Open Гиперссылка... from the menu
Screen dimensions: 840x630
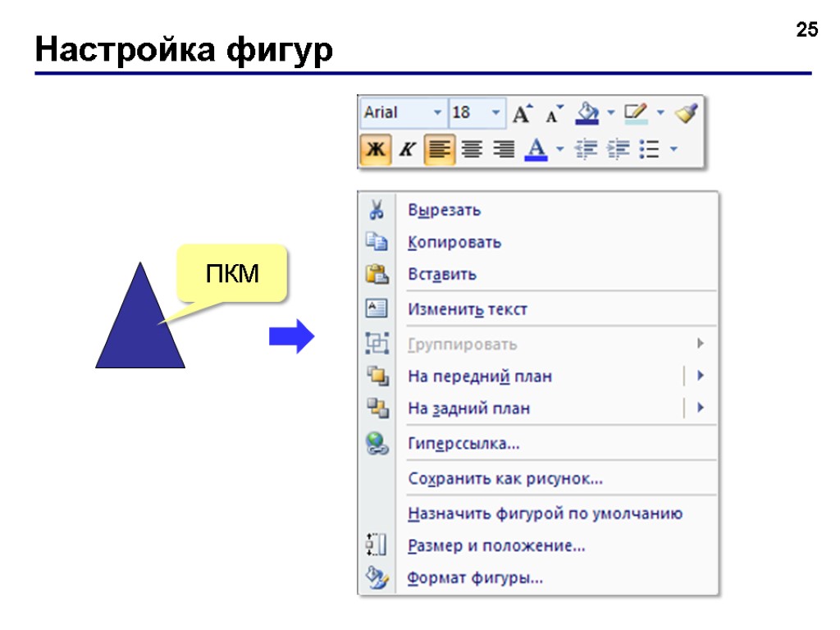coord(537,444)
